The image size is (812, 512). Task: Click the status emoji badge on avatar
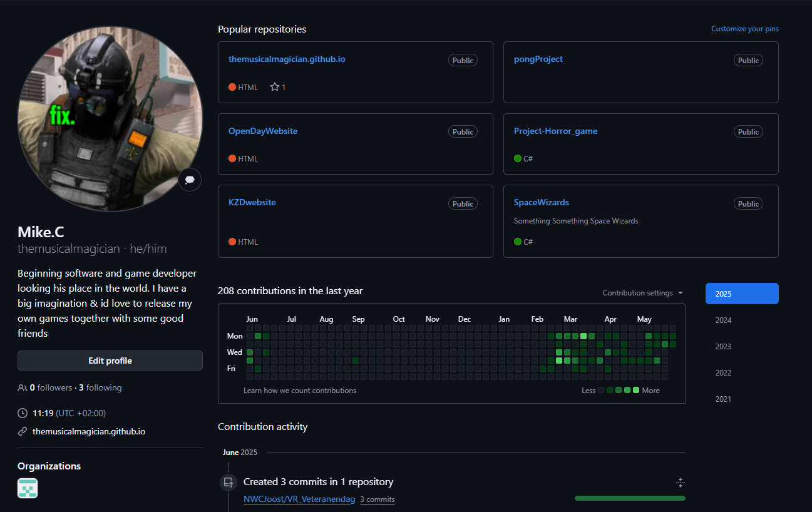click(190, 180)
